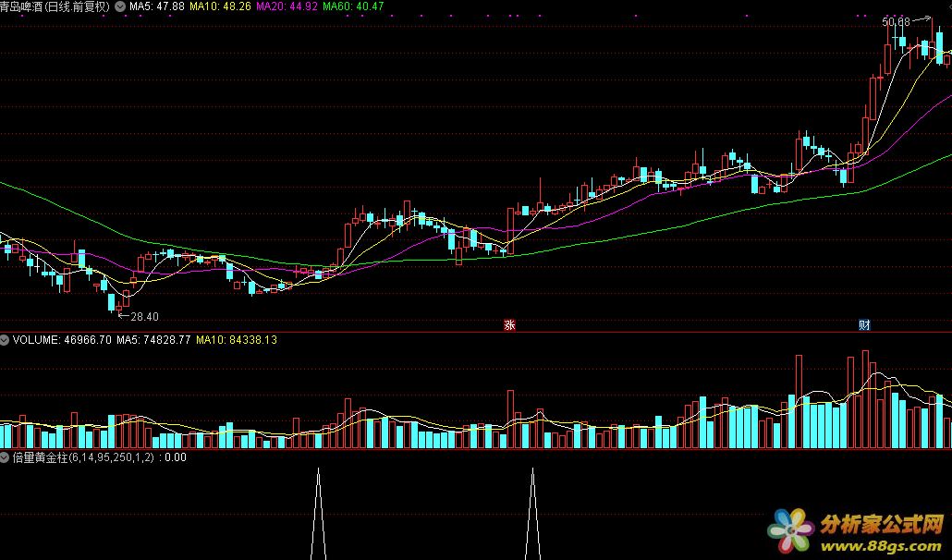Click the VOLUME: 46966.70 label
This screenshot has width=952, height=560.
click(62, 340)
